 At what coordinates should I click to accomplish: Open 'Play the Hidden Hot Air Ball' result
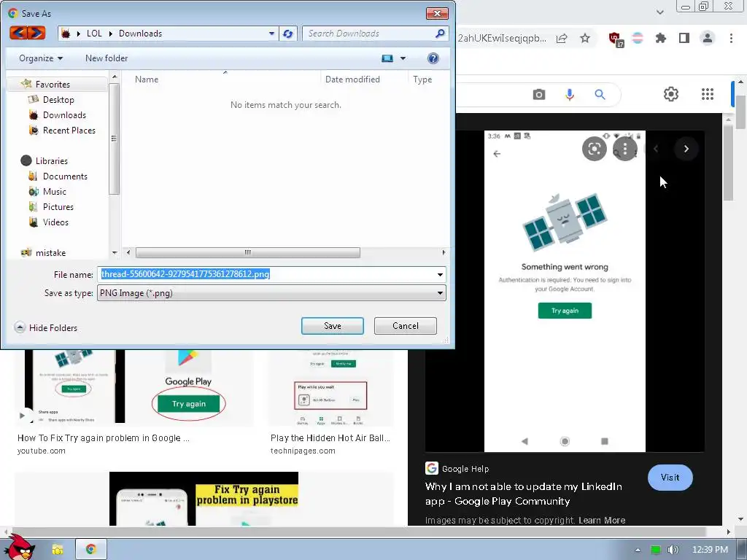(330, 438)
